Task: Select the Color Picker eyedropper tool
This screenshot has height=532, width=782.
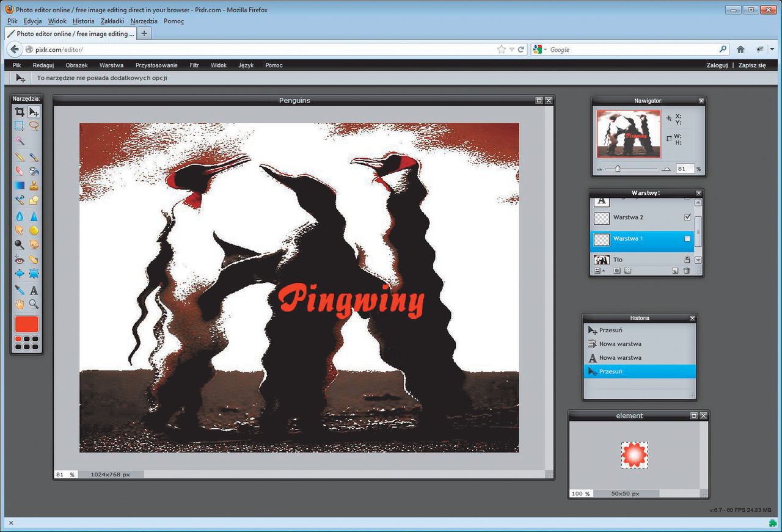Action: pyautogui.click(x=20, y=290)
